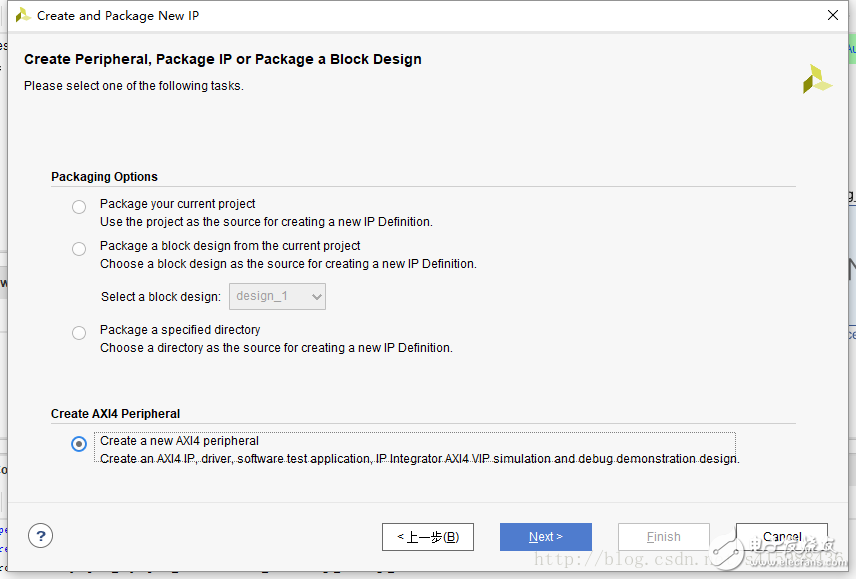Choose the 'Package a block design' radio button
Viewport: 856px width, 579px height.
(x=79, y=249)
